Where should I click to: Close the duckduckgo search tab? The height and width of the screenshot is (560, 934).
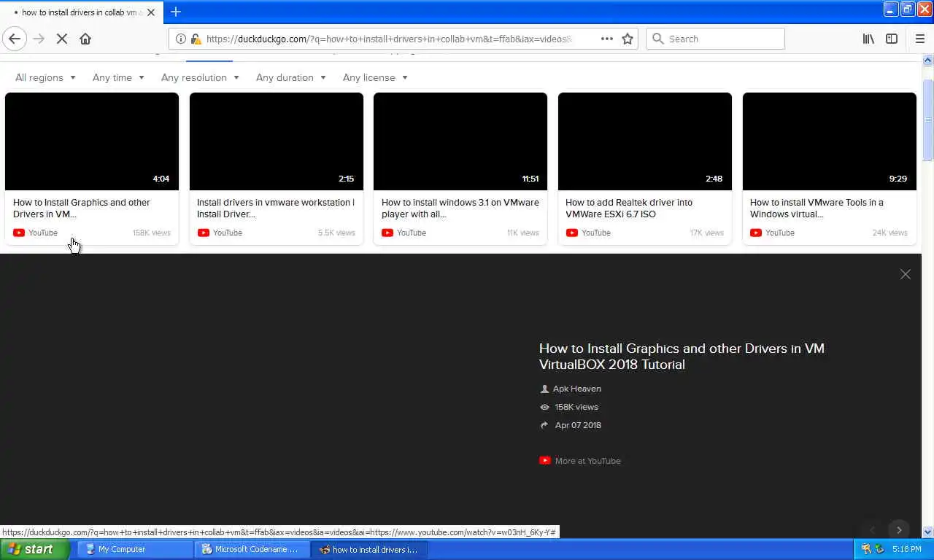coord(151,12)
